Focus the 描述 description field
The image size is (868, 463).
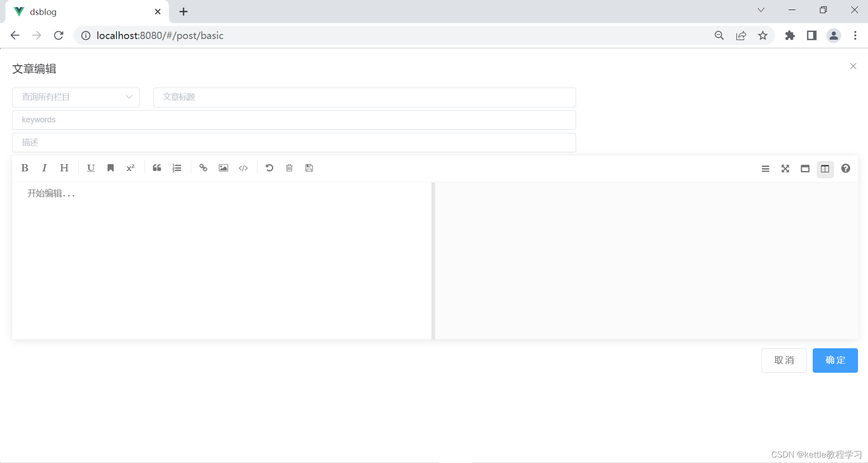pyautogui.click(x=294, y=142)
